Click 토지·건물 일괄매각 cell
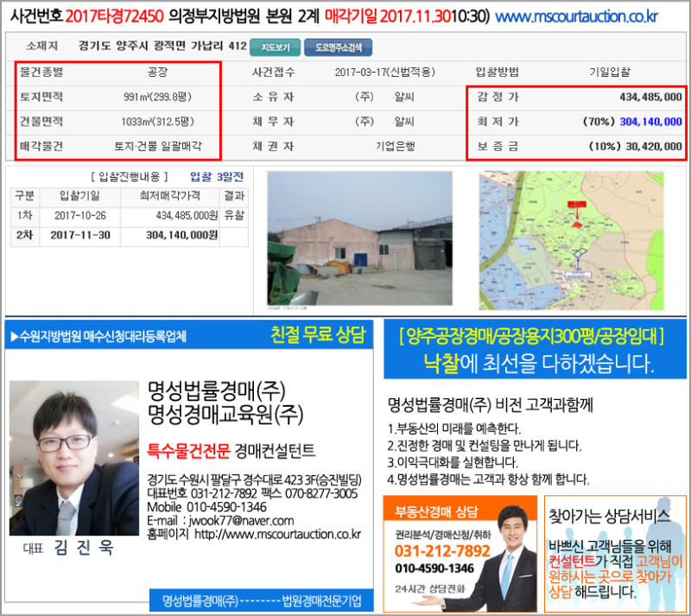Image resolution: width=691 pixels, height=616 pixels. point(158,146)
